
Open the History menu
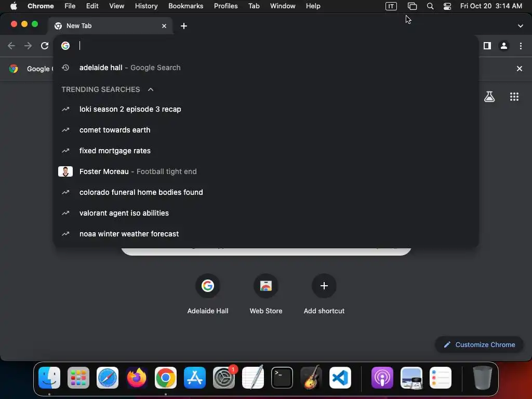[146, 6]
